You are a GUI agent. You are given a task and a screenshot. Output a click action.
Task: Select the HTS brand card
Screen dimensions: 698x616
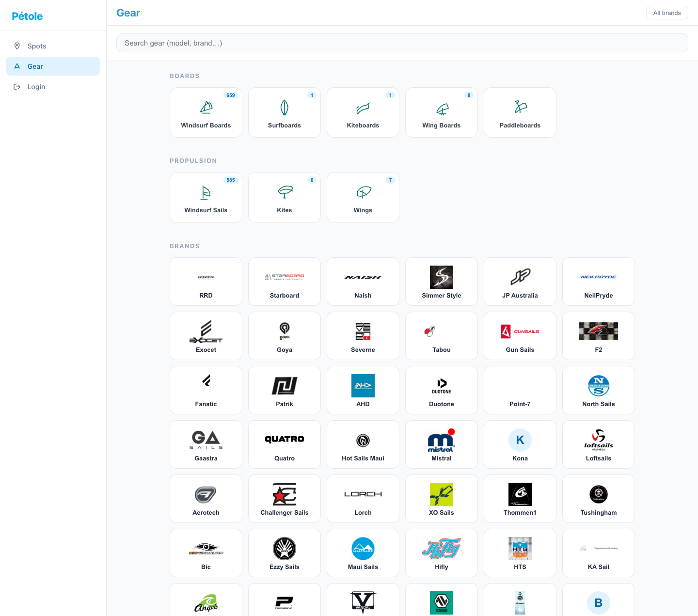pyautogui.click(x=520, y=553)
